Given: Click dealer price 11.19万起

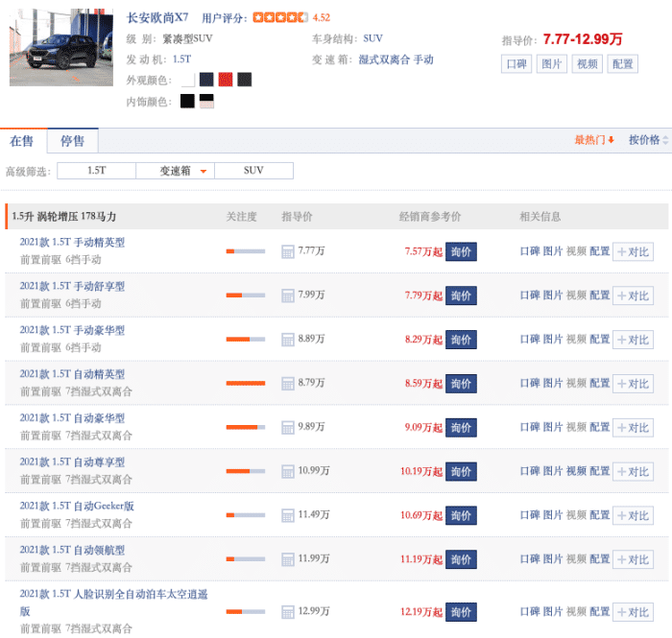Looking at the screenshot, I should [421, 559].
